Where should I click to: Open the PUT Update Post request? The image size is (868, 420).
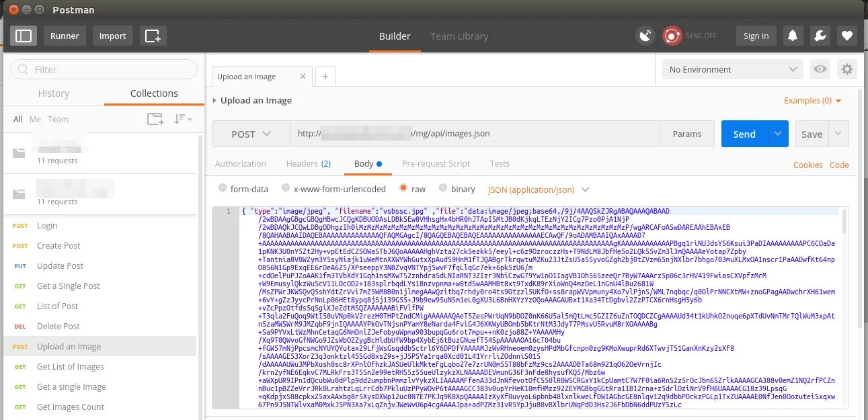point(100,265)
